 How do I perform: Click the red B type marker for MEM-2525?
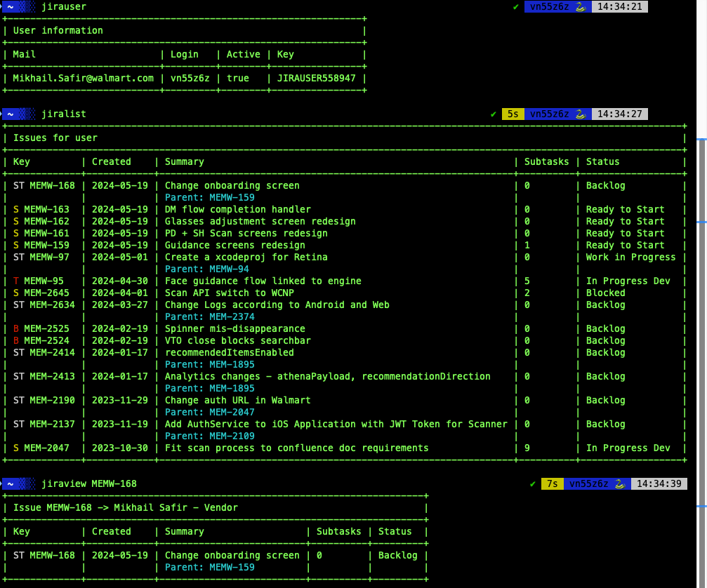(16, 328)
